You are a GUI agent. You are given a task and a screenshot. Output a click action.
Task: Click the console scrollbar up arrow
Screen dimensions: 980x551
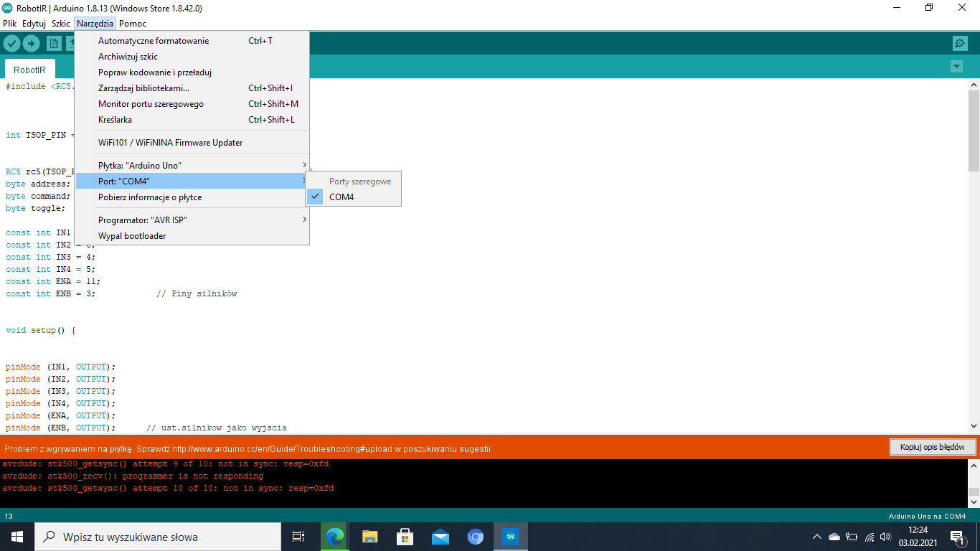coord(974,465)
